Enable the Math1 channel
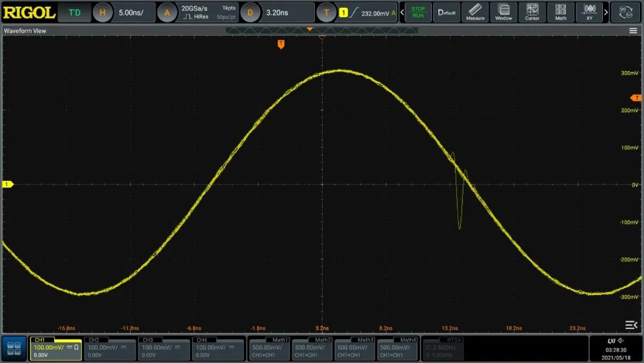The height and width of the screenshot is (363, 644). tap(269, 349)
